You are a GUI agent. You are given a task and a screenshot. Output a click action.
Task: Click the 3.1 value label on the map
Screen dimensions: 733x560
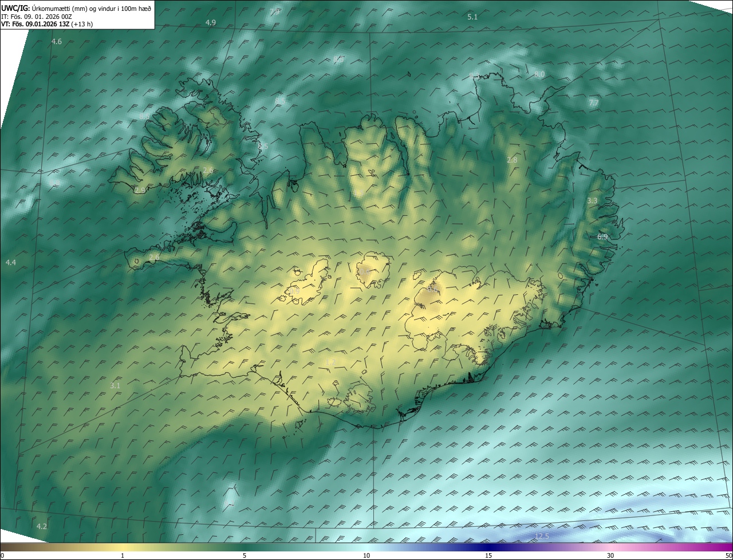115,386
